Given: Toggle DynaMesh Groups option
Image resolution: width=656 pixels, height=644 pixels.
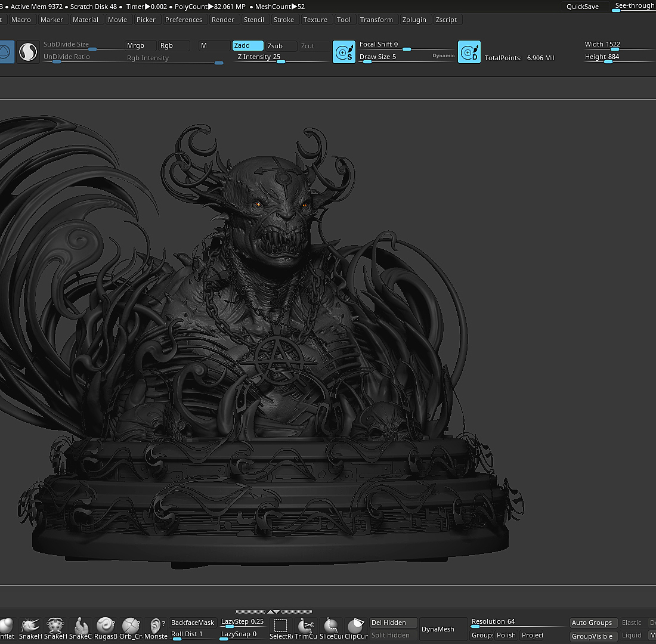Looking at the screenshot, I should (482, 635).
